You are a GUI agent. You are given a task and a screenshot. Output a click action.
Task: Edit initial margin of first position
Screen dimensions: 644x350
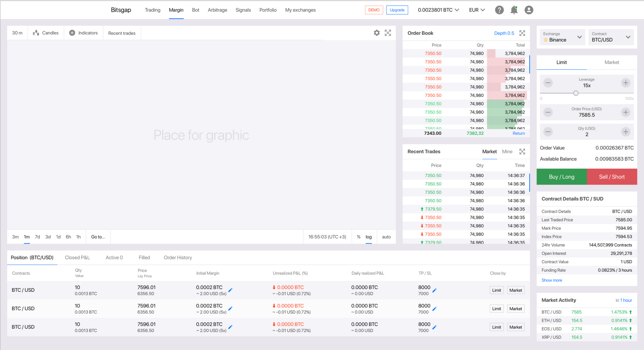(x=230, y=290)
